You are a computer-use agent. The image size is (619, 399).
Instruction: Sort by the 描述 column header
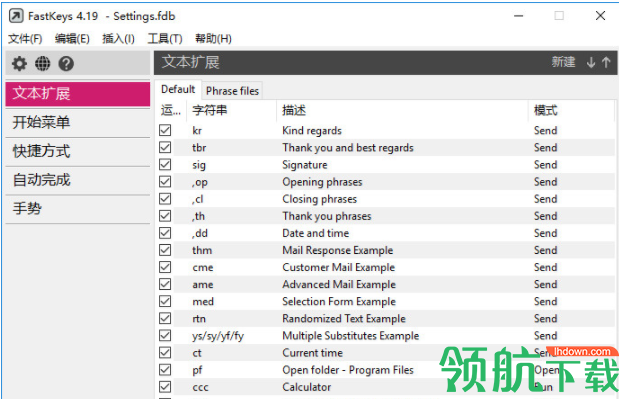403,111
